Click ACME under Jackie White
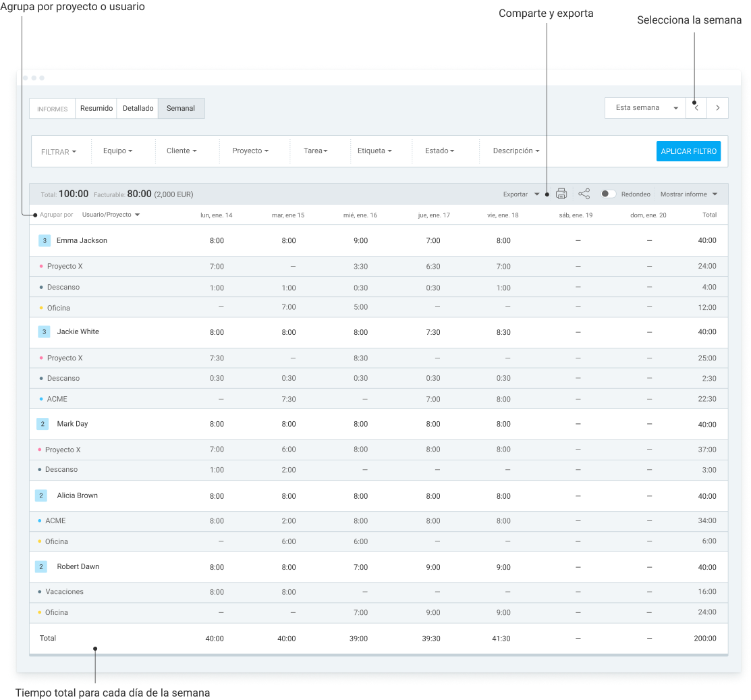The width and height of the screenshot is (751, 700). point(57,399)
